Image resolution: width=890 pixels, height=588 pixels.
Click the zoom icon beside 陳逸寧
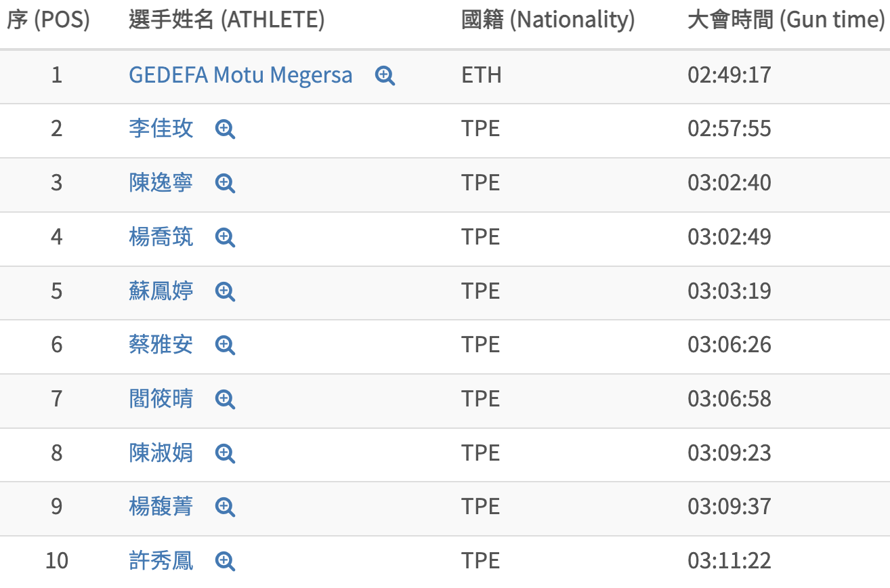click(225, 183)
